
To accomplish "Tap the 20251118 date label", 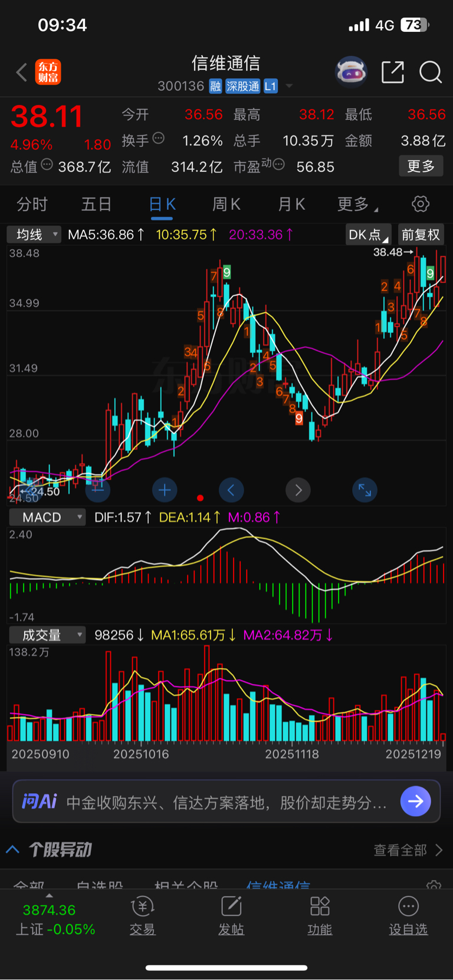I will [292, 754].
